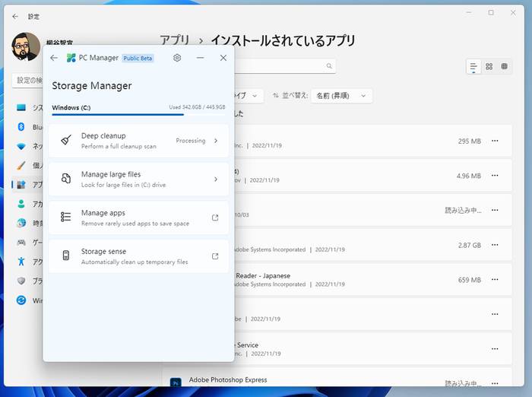Click the Public Beta badge
Viewport: 532px width, 397px height.
point(138,58)
